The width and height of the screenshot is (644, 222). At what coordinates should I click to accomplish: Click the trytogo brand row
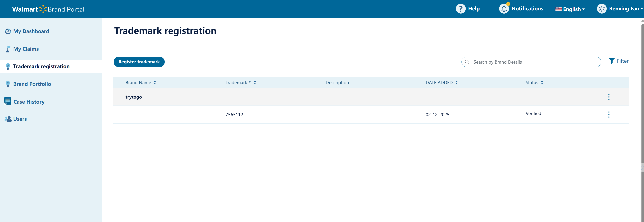click(371, 97)
